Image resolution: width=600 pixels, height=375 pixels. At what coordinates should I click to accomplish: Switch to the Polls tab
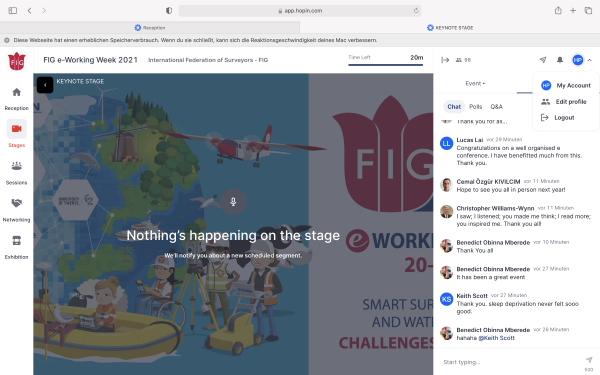(476, 107)
